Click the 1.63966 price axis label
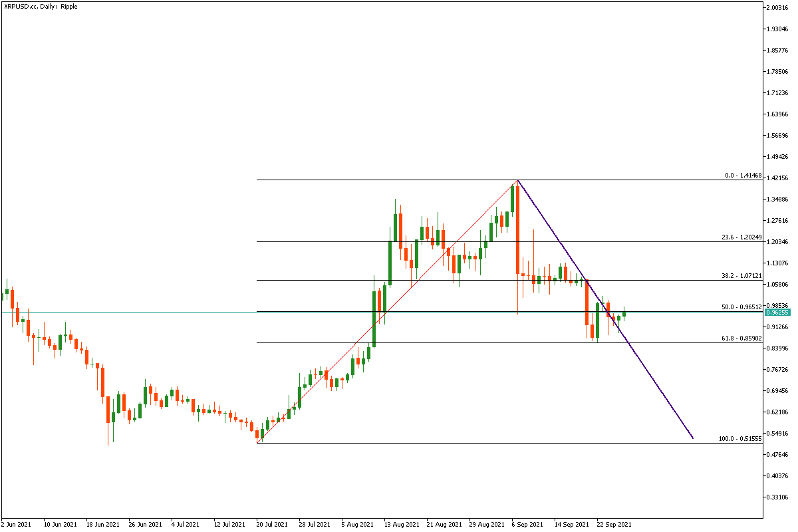Image resolution: width=798 pixels, height=532 pixels. point(777,114)
